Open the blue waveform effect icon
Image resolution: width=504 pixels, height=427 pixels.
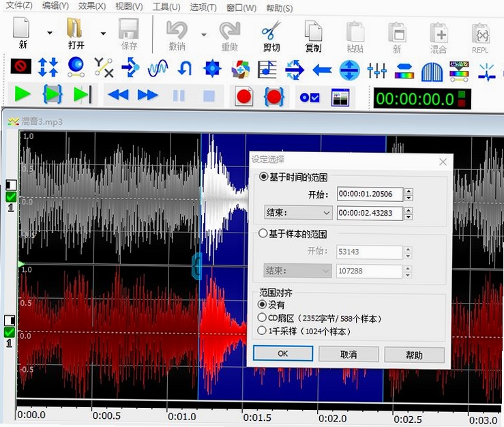click(x=158, y=68)
